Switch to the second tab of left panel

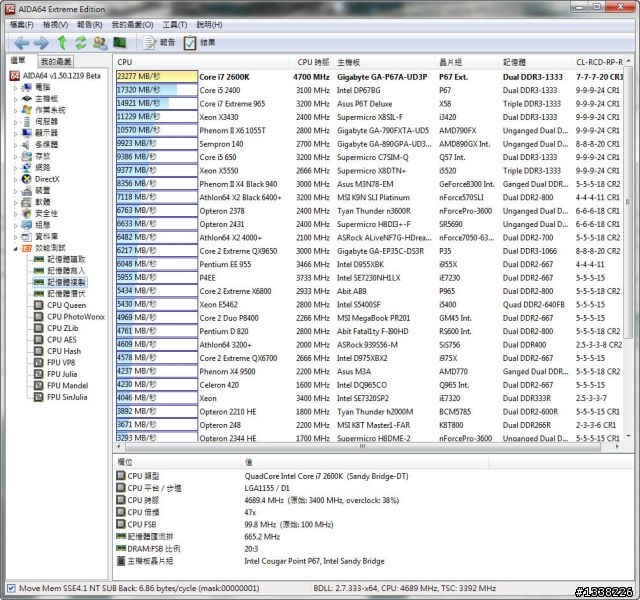coord(56,61)
